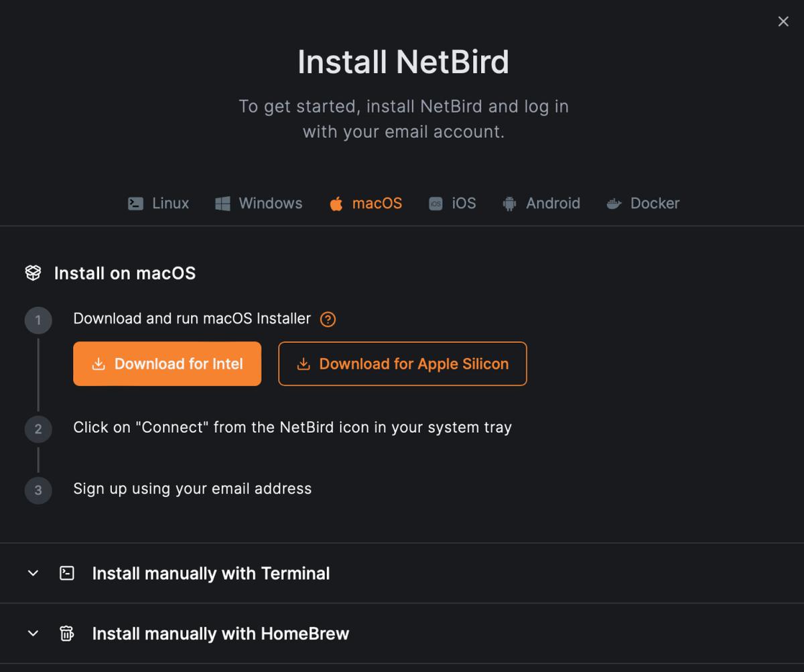Select the Linux terminal icon

(136, 203)
